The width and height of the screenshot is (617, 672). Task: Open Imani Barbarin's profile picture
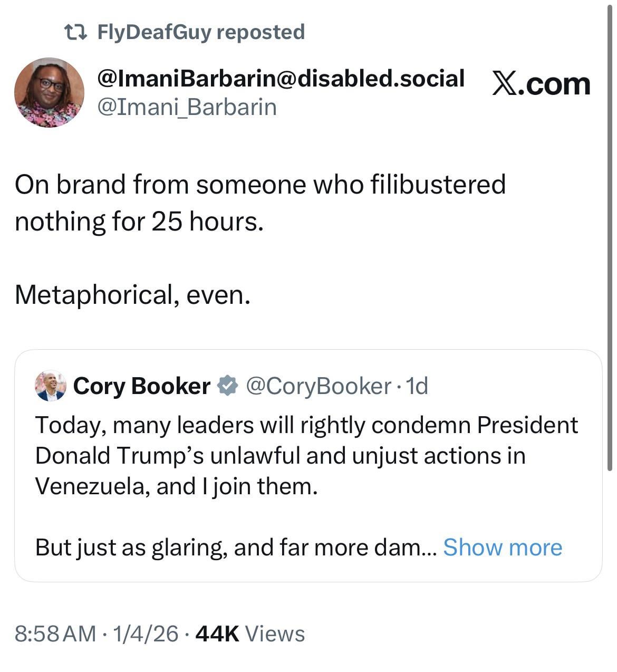pos(49,93)
